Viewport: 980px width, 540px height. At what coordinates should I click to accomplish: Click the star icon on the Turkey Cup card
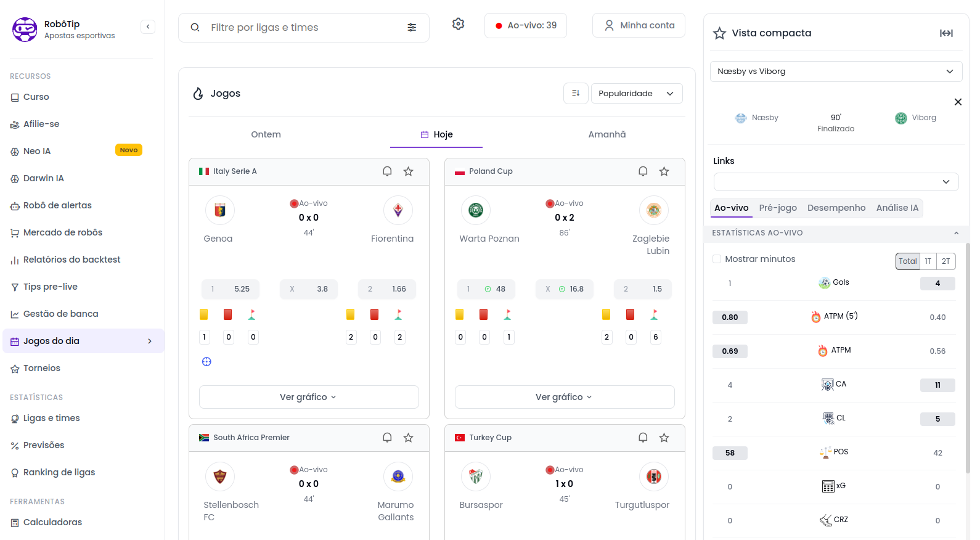pyautogui.click(x=664, y=438)
